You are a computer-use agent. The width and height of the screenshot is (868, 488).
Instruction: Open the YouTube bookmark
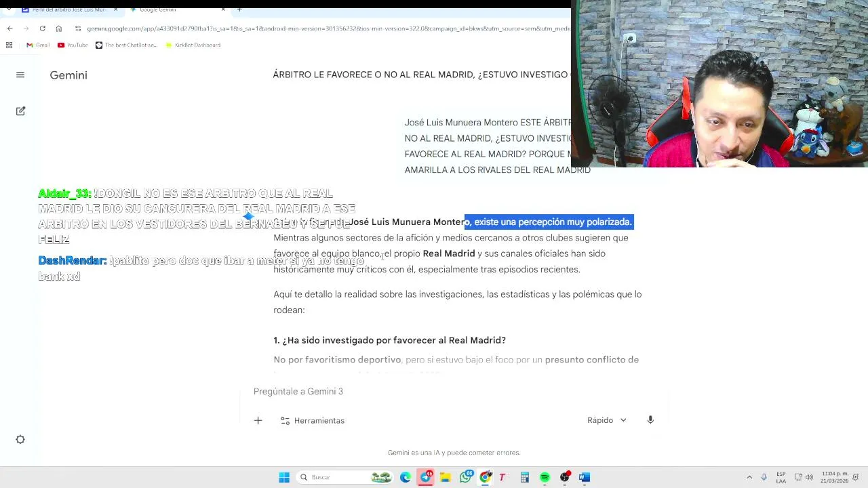(73, 45)
